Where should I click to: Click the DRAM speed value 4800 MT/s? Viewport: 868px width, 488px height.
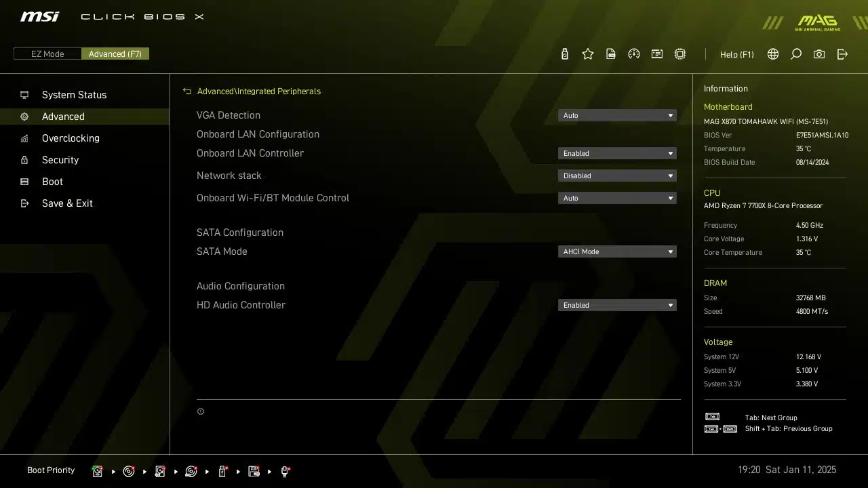[x=812, y=311]
